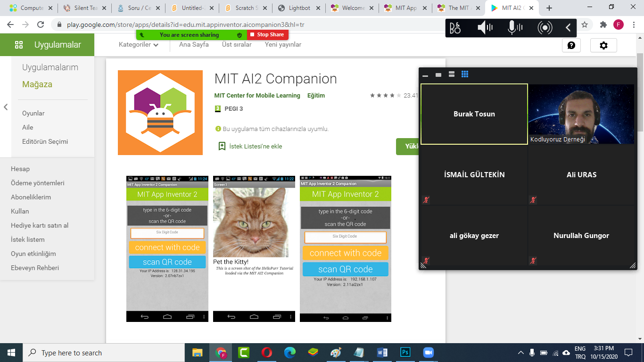Reload the page in Chrome
The height and width of the screenshot is (362, 644).
pos(41,25)
